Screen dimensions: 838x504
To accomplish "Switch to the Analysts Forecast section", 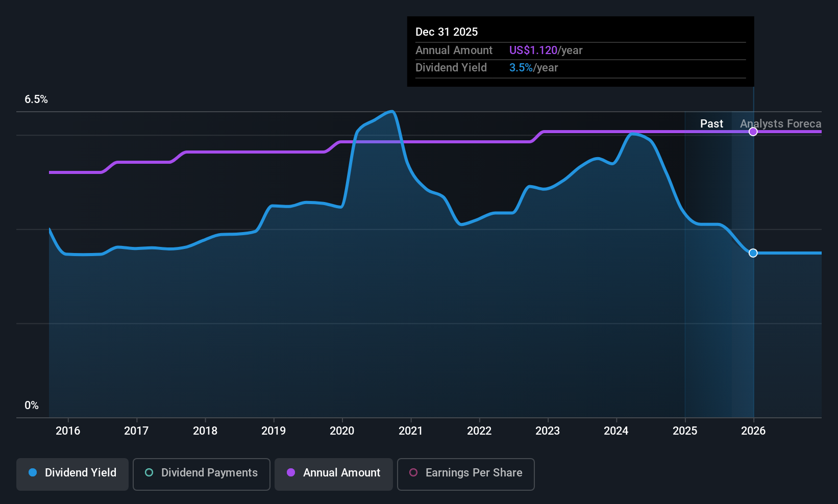I will click(780, 123).
